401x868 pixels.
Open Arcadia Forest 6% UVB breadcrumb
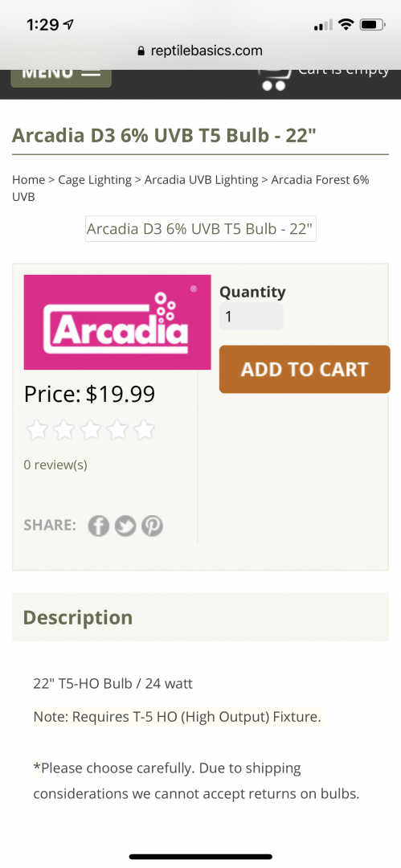point(190,188)
